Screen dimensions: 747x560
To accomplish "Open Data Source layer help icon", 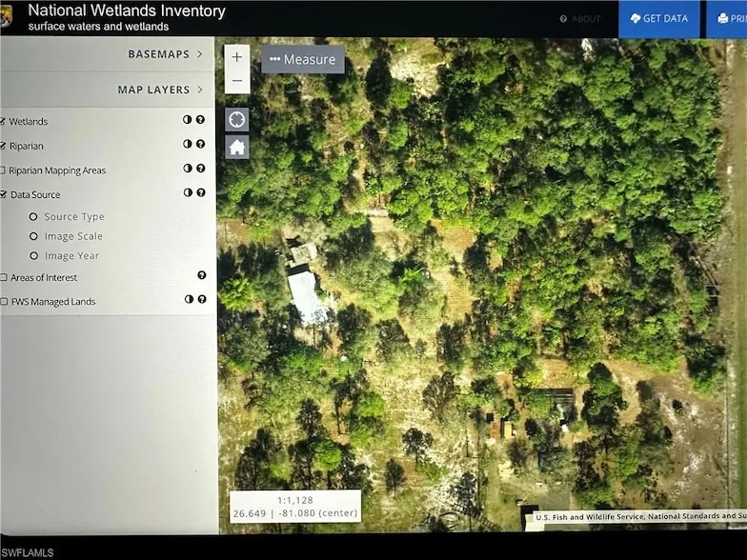I will 201,193.
